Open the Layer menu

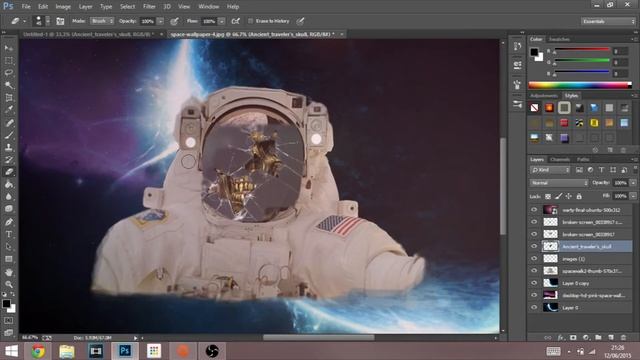pyautogui.click(x=85, y=7)
